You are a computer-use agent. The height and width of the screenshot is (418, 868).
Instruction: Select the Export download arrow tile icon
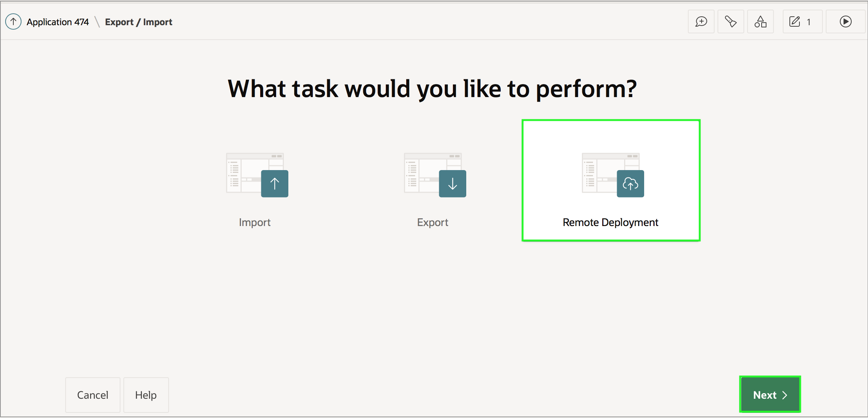(x=452, y=183)
